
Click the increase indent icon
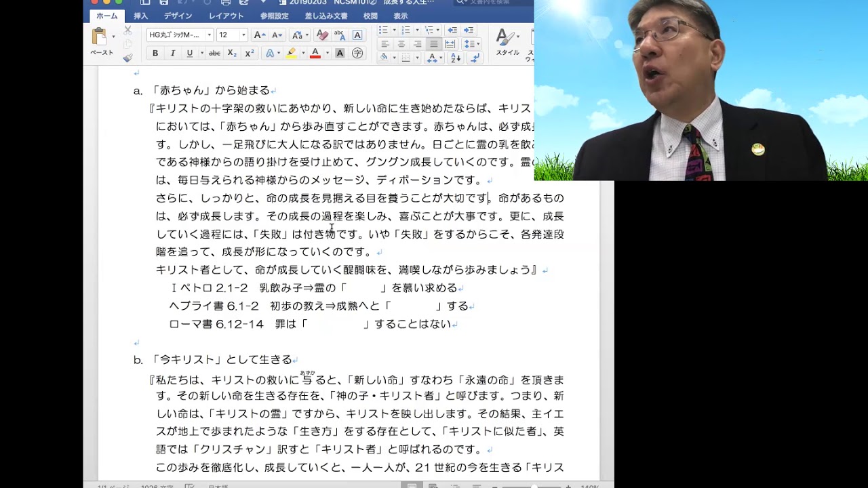click(469, 30)
